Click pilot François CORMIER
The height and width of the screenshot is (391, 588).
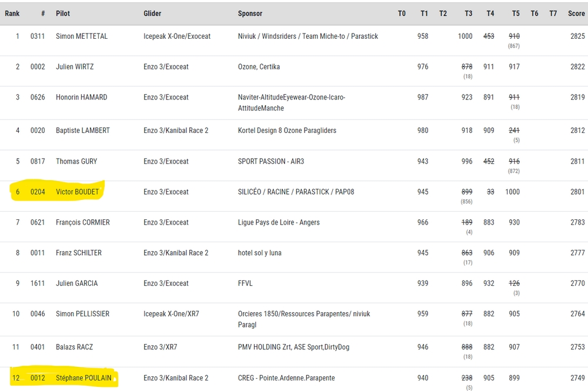(x=82, y=222)
